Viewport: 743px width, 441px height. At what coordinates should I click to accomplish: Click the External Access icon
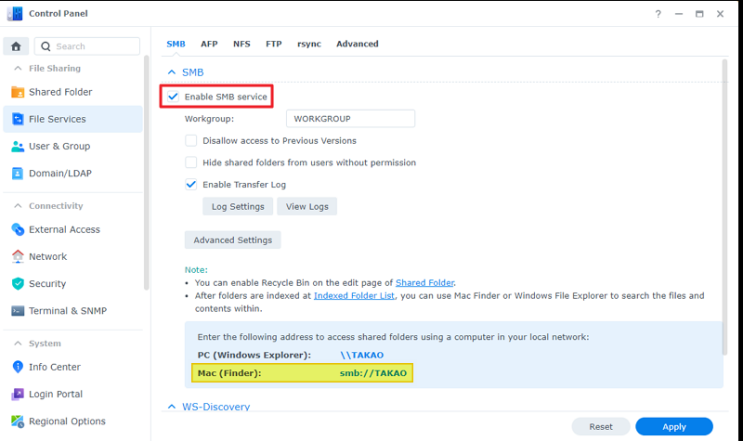pos(18,229)
